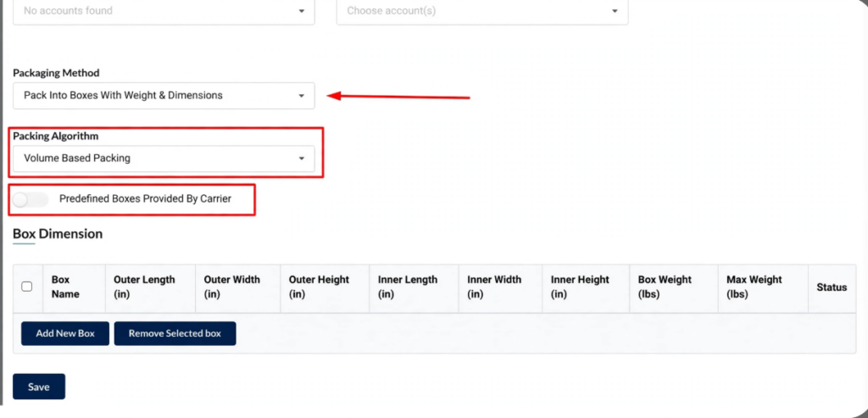The height and width of the screenshot is (418, 868).
Task: Click the Packing Algorithm label
Action: 55,137
